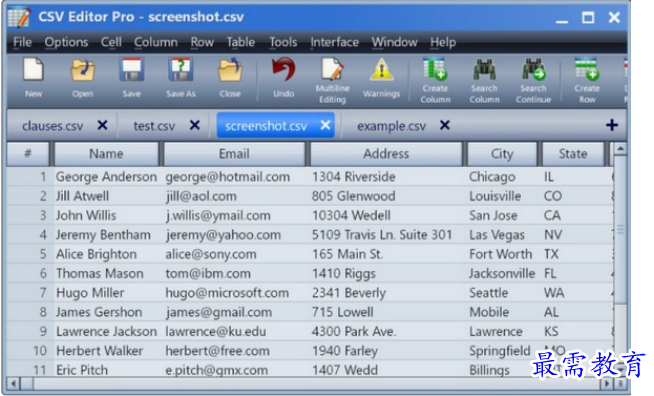
Task: Click the vertical scrollbar thumb
Action: pyautogui.click(x=620, y=230)
